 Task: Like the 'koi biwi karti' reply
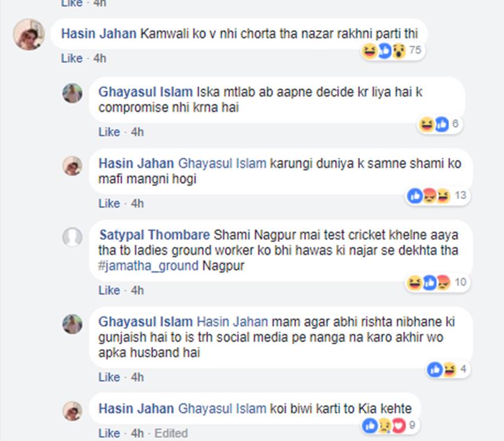pyautogui.click(x=109, y=433)
